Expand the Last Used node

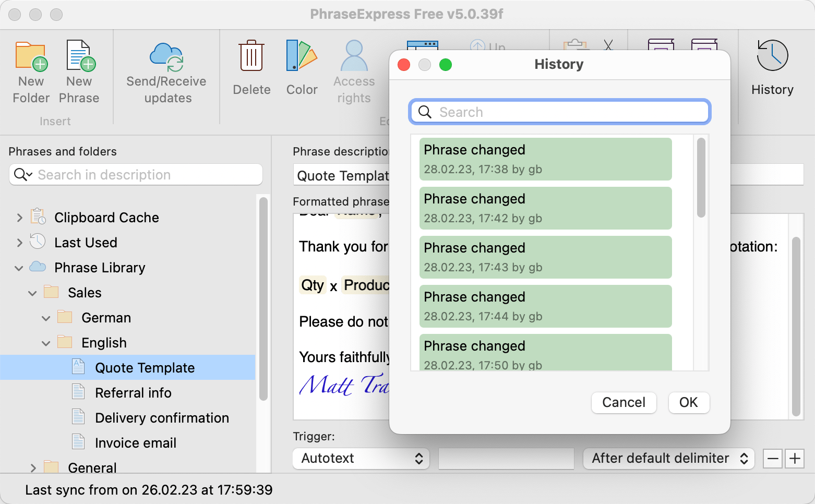pyautogui.click(x=19, y=243)
